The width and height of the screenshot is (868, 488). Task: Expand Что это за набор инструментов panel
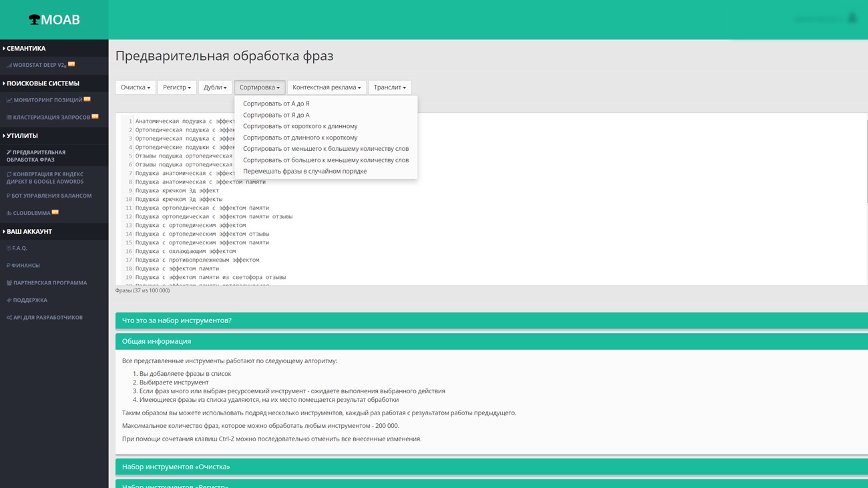click(x=176, y=320)
